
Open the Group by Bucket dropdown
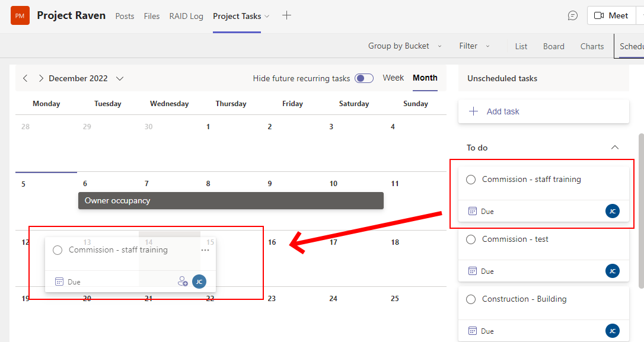(x=405, y=46)
